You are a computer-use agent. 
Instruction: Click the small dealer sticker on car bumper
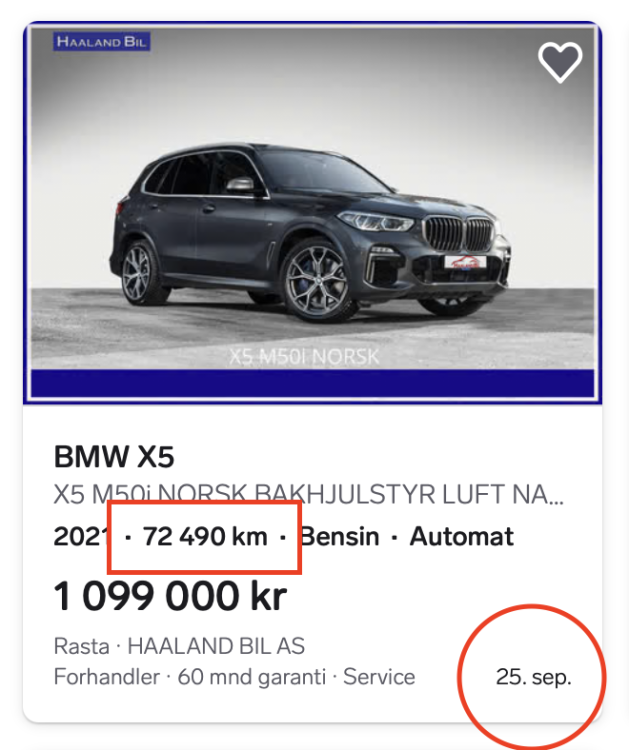467,262
